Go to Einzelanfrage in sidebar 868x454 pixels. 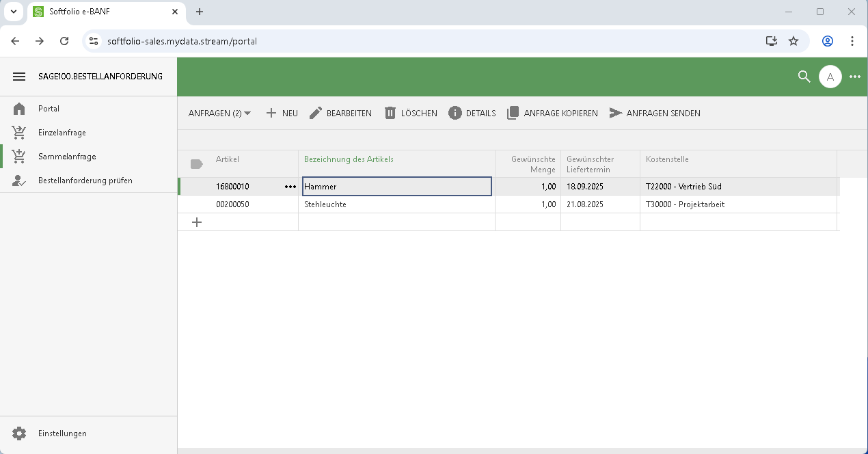pos(62,133)
